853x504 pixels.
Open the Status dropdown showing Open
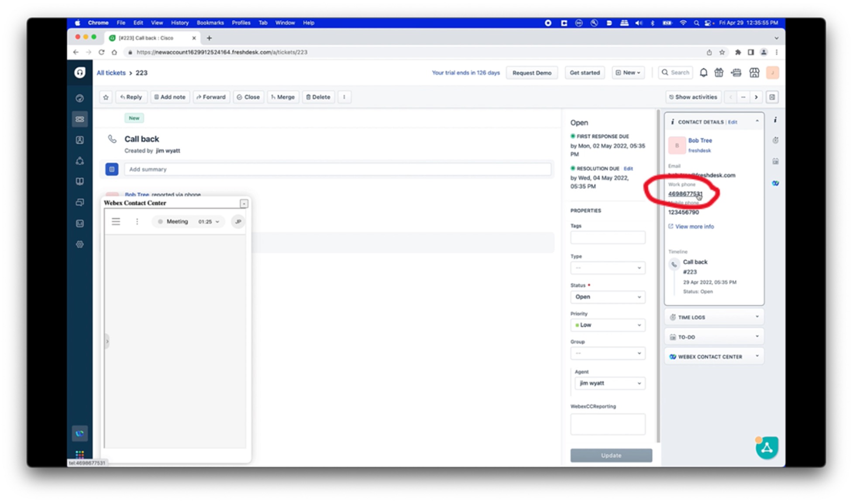tap(608, 297)
